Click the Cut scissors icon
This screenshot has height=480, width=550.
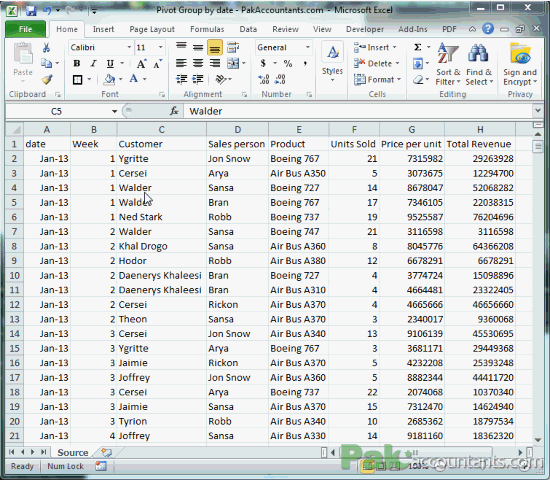point(46,47)
